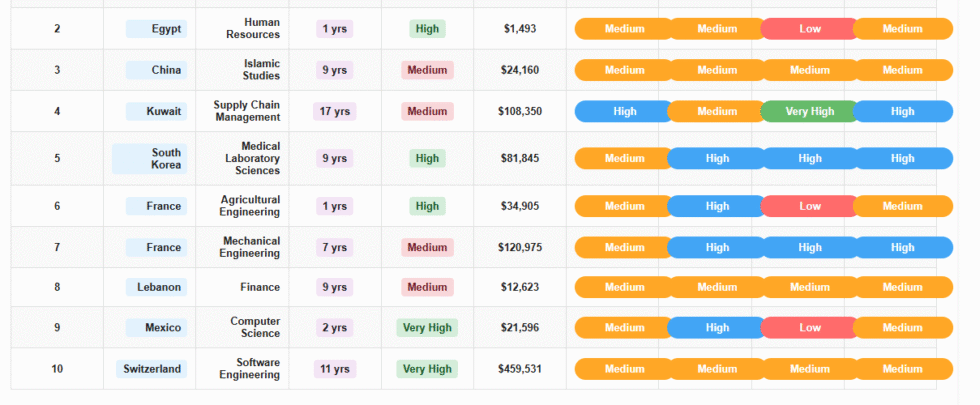Image resolution: width=980 pixels, height=405 pixels.
Task: Select the $108,350 salary cell
Action: click(x=520, y=111)
